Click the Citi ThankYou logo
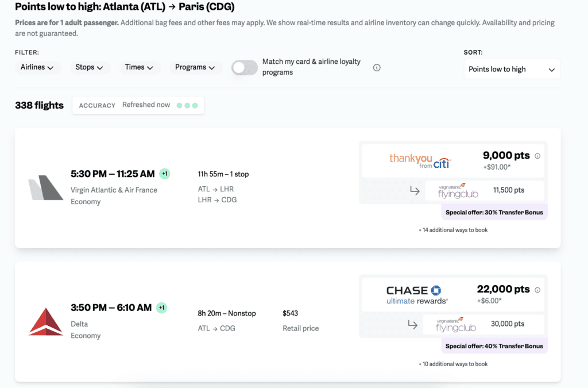 420,160
